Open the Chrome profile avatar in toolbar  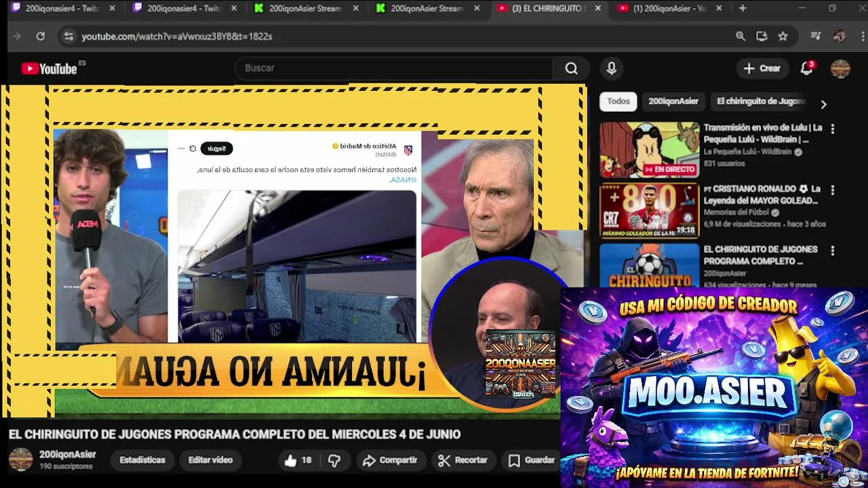[x=840, y=37]
